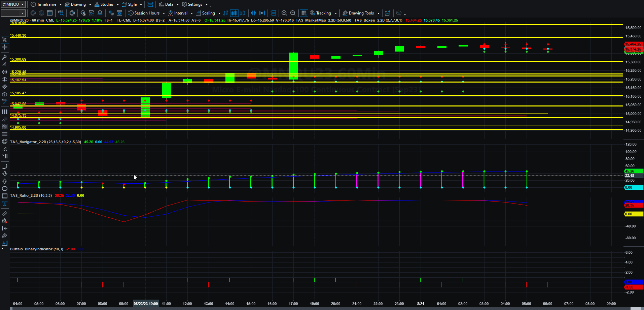Image resolution: width=644 pixels, height=310 pixels.
Task: Click the zoom out magnifier icon
Action: pos(293,13)
